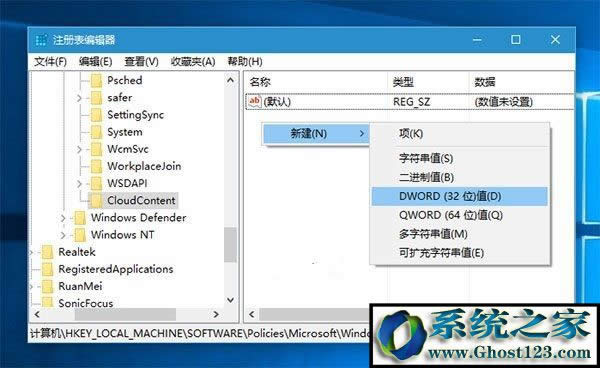Expand the WSDAPI key

[x=79, y=184]
